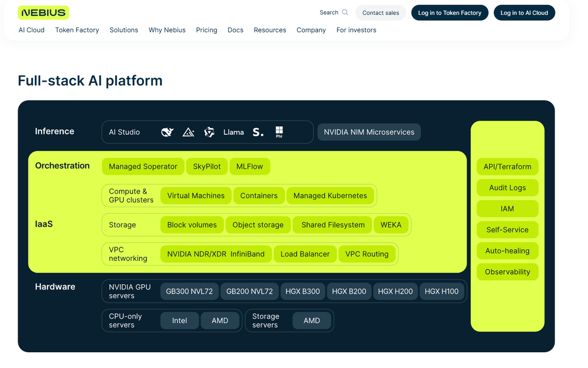
Task: Click the NVIDIA GPU servers label
Action: point(130,291)
